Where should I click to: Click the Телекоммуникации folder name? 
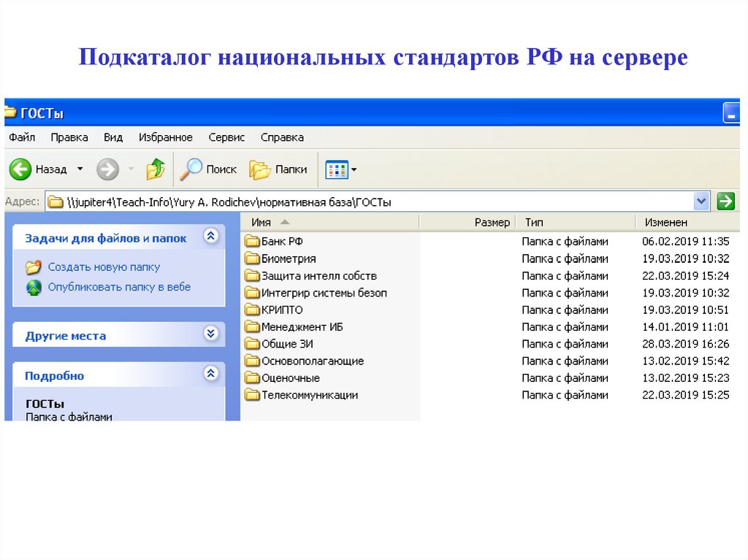click(310, 396)
